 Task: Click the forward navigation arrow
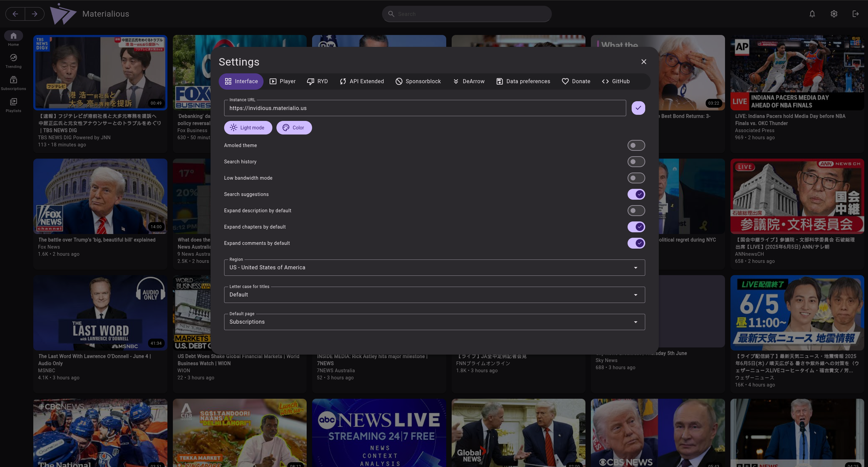click(35, 14)
